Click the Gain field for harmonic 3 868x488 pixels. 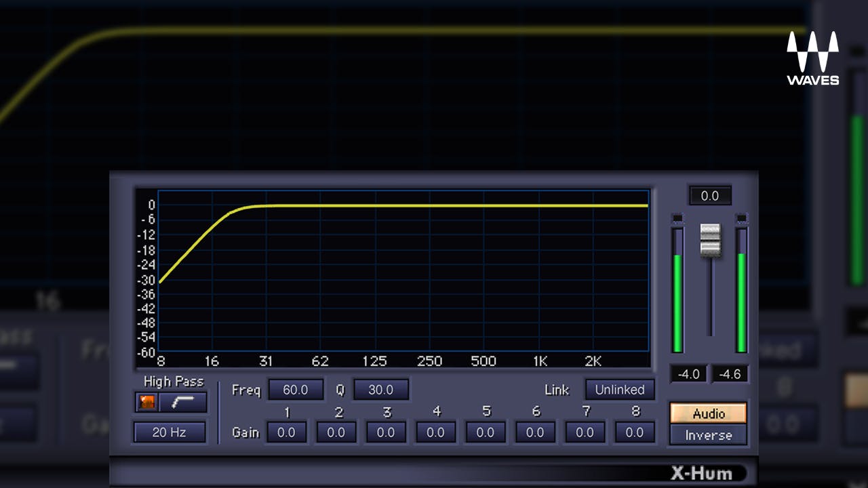click(386, 432)
